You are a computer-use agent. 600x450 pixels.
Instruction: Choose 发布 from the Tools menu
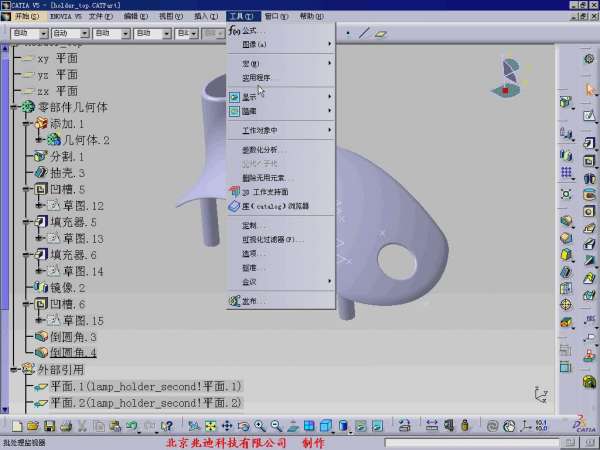(281, 301)
